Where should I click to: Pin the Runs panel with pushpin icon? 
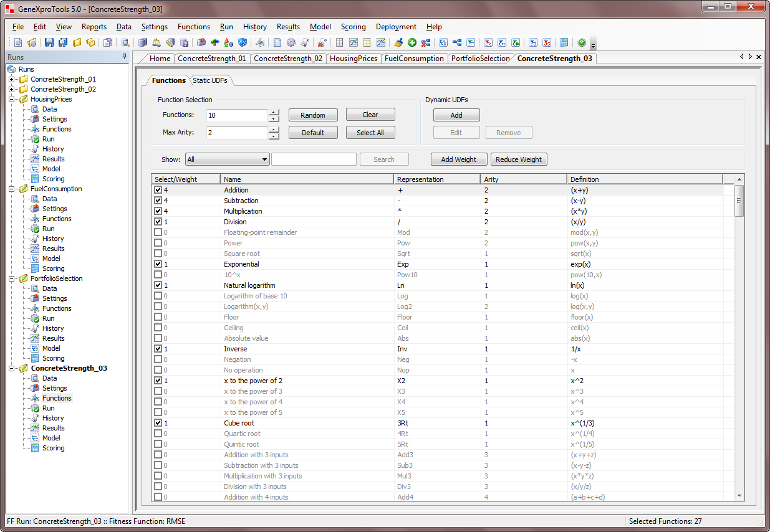coord(124,57)
